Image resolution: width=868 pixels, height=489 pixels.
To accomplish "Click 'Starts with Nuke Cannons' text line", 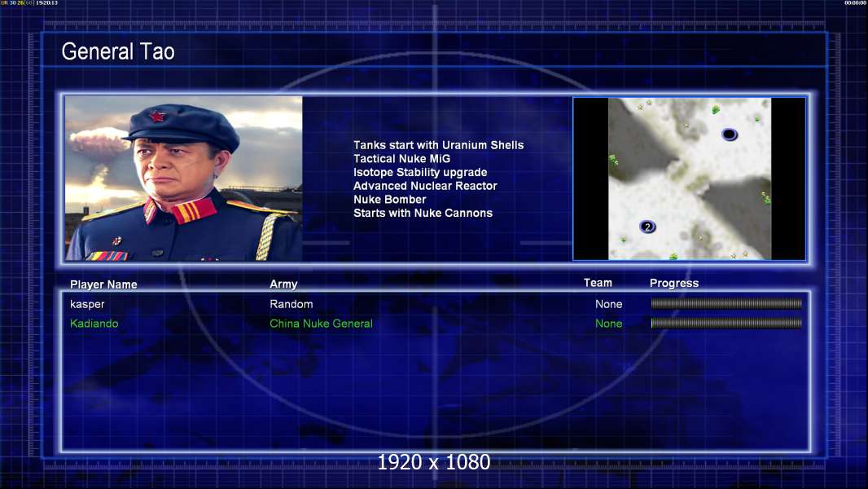I will (x=423, y=213).
